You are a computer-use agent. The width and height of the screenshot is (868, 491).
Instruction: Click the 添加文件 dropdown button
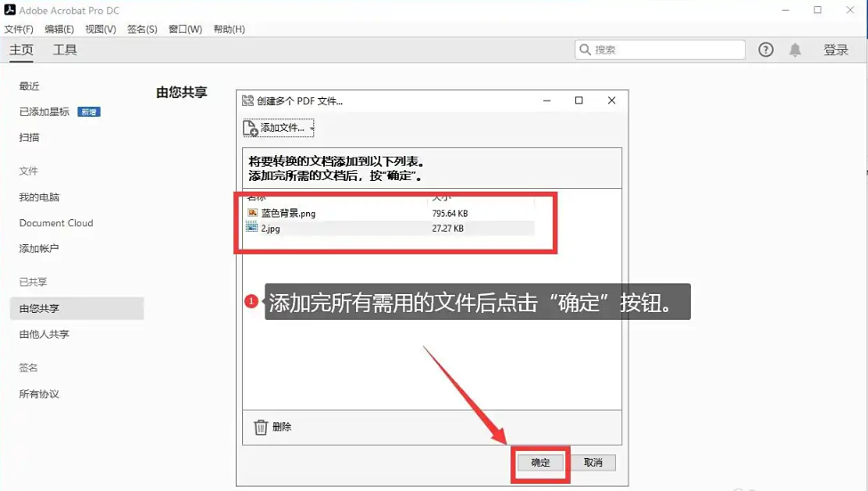point(279,128)
